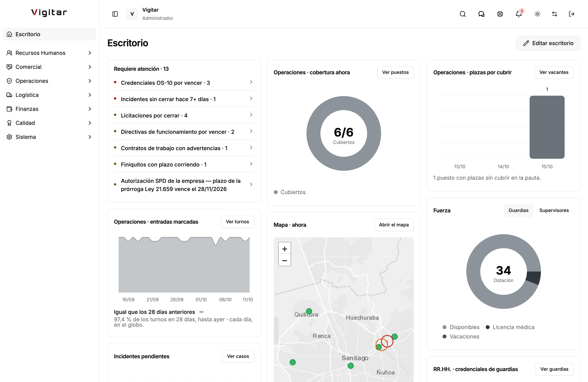Open the help lifebuoy icon
The image size is (588, 382).
click(500, 14)
